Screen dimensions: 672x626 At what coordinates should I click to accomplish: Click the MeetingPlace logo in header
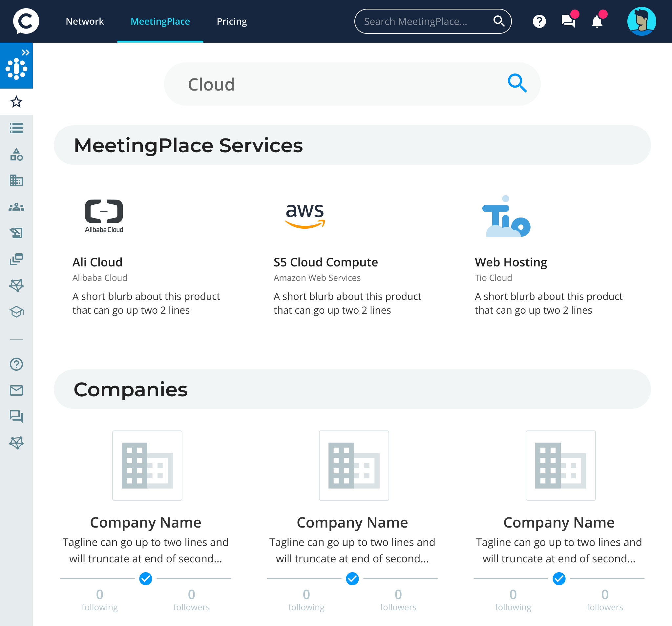point(26,21)
